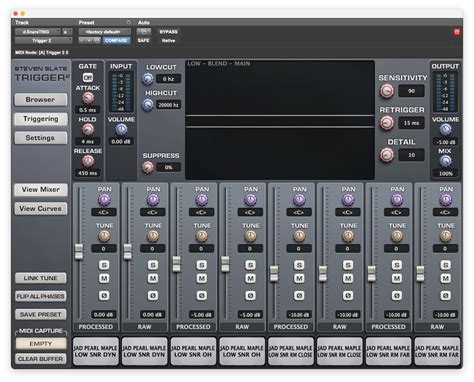Select View Curves
This screenshot has height=382, width=474.
click(41, 209)
